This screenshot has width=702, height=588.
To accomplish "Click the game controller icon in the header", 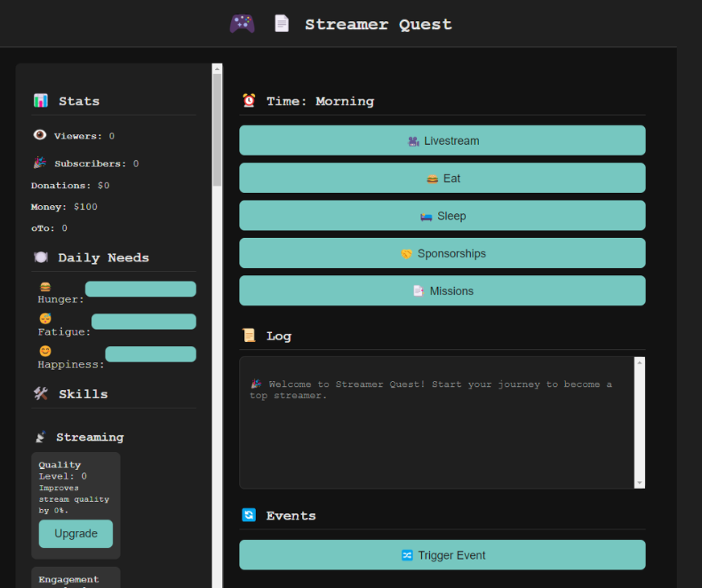I will tap(241, 23).
